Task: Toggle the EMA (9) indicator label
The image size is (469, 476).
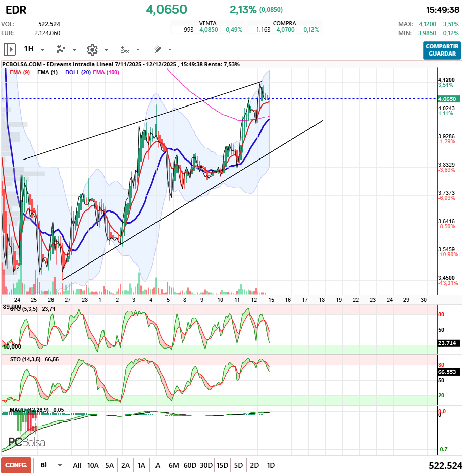Action: coord(20,72)
